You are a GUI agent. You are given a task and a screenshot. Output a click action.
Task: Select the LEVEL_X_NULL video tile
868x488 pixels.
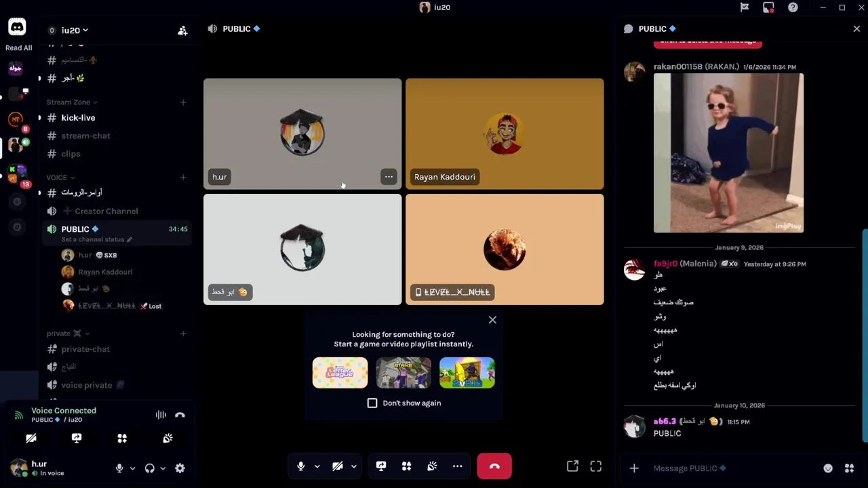(x=505, y=249)
